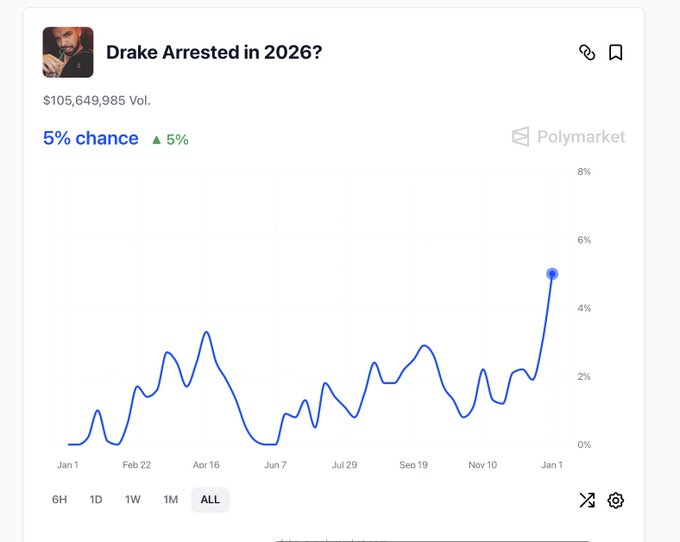Click the Nov 10 date axis label
The image size is (680, 542).
pyautogui.click(x=483, y=465)
